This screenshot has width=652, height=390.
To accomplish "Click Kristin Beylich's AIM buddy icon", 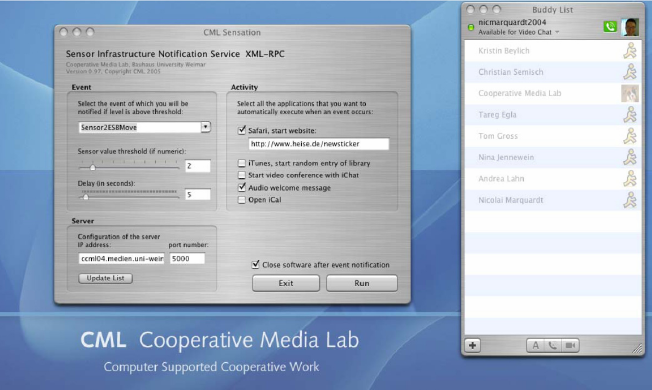I will pyautogui.click(x=630, y=50).
